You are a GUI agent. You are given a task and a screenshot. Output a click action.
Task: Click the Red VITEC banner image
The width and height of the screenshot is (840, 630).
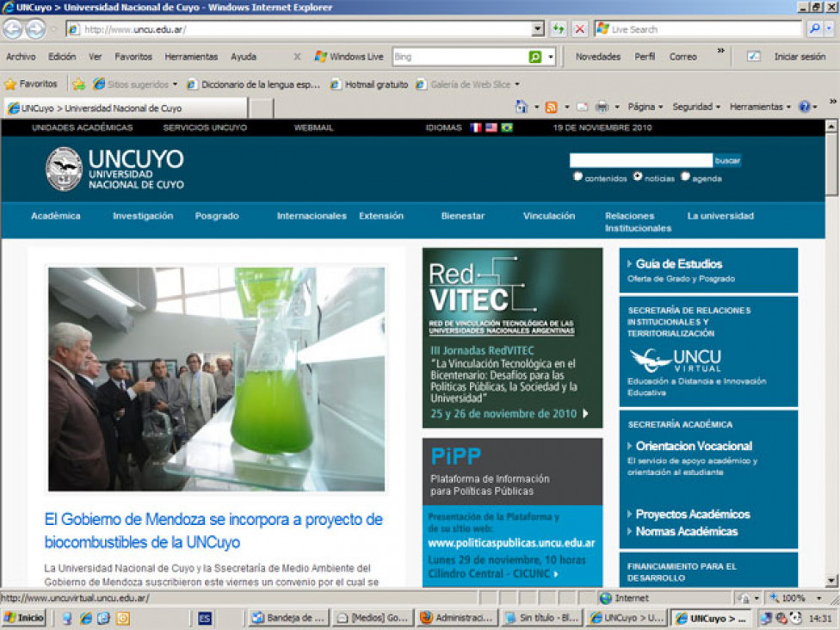pos(512,337)
